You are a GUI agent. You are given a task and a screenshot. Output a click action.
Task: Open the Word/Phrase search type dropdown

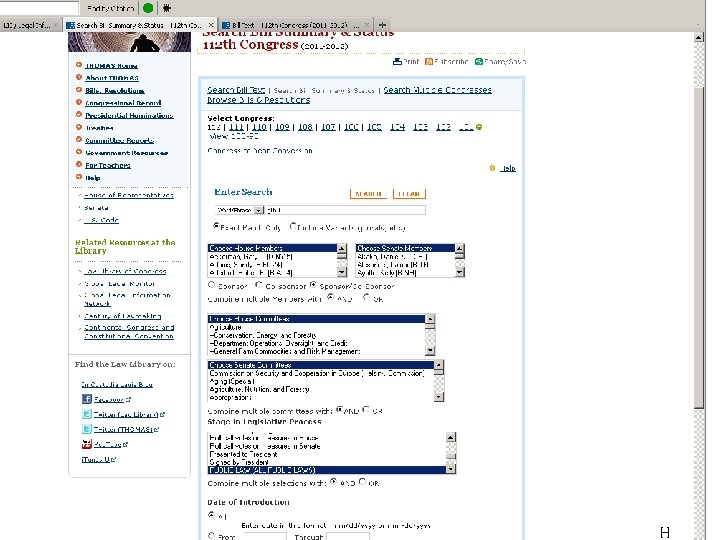point(259,210)
